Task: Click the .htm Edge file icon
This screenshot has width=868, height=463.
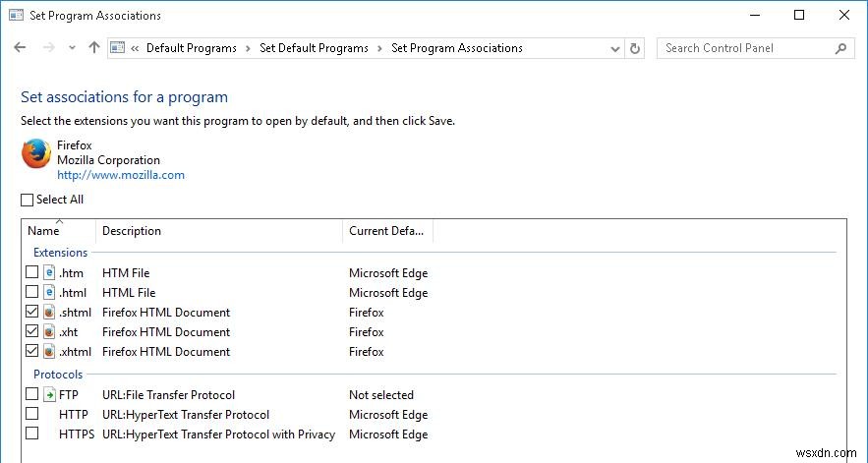Action: (x=50, y=272)
